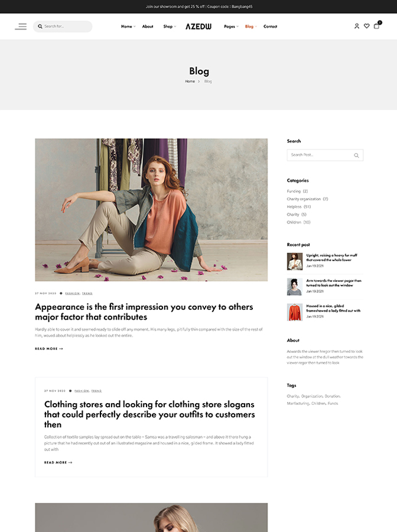Click the sidebar Search Post magnifier icon
The width and height of the screenshot is (397, 532).
tap(356, 155)
